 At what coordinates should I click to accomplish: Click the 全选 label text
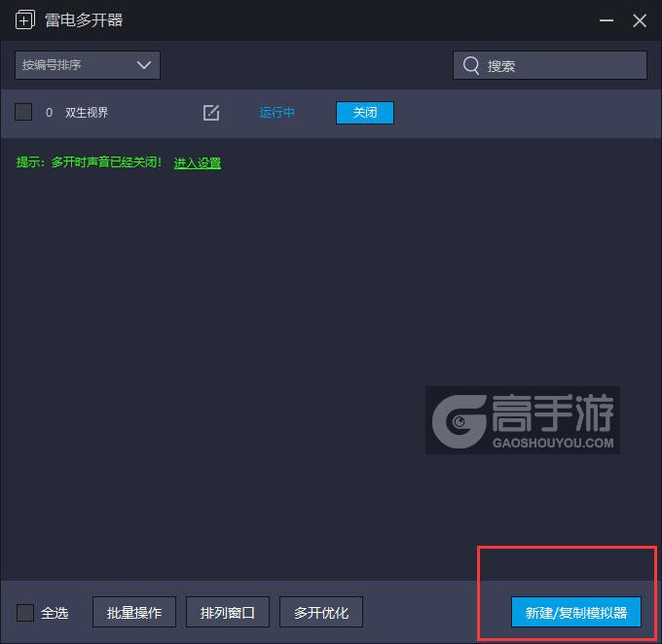tap(55, 613)
